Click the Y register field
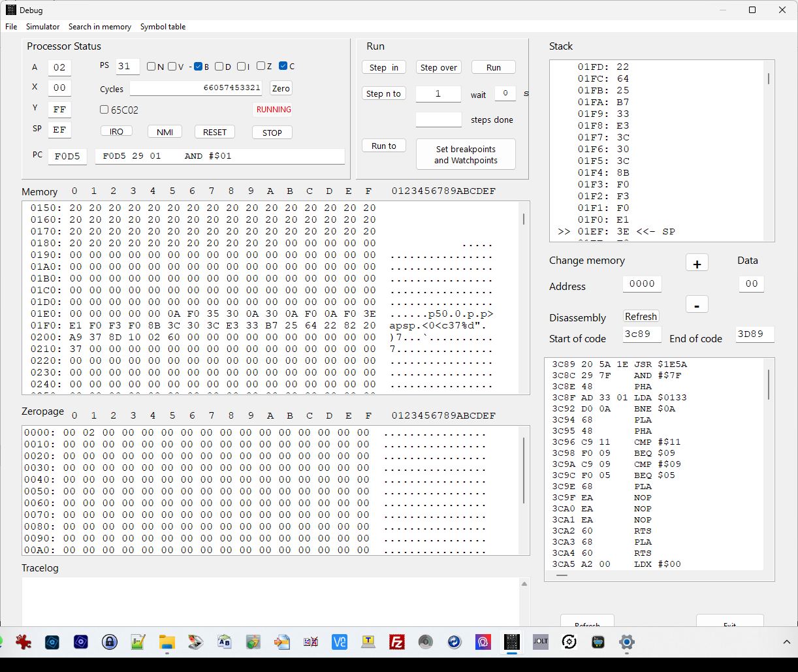The width and height of the screenshot is (798, 672). tap(59, 109)
